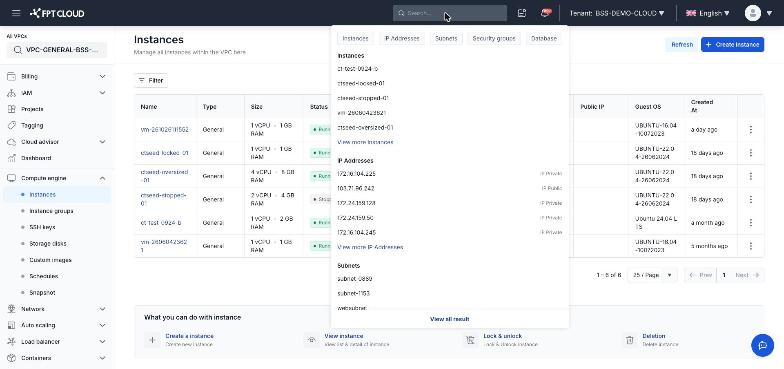Expand the Cloud advisor chevron
Image resolution: width=784 pixels, height=369 pixels.
102,142
